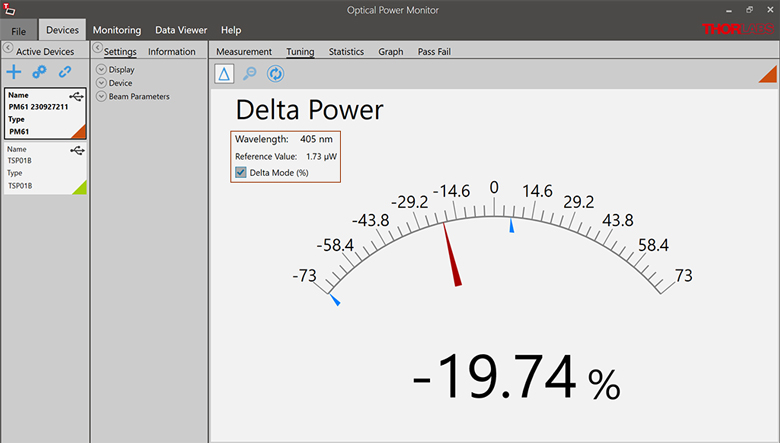780x443 pixels.
Task: Click the chain link connect icon
Action: click(x=65, y=72)
